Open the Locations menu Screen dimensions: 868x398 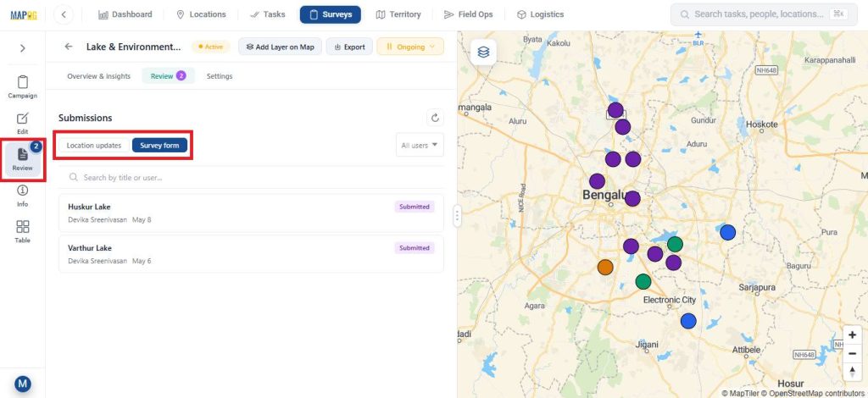click(201, 14)
